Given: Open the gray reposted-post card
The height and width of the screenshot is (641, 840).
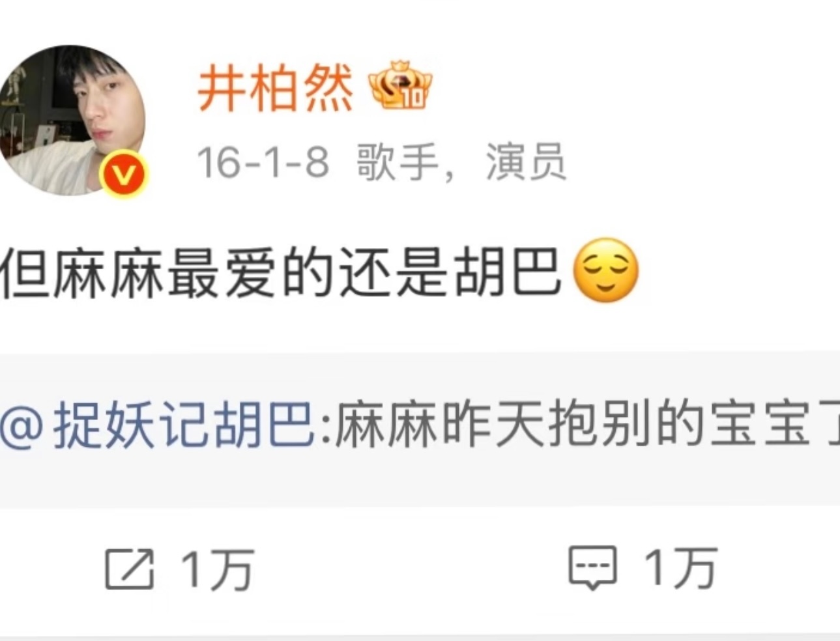Looking at the screenshot, I should [420, 429].
